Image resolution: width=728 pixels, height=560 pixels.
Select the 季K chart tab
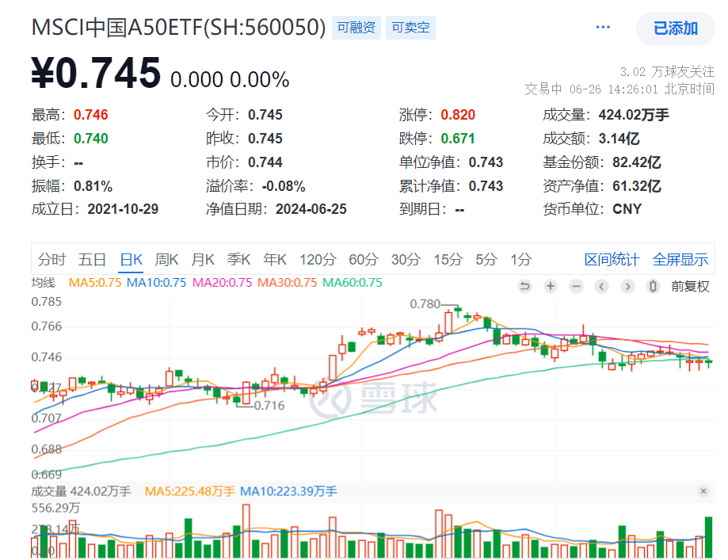coord(238,259)
